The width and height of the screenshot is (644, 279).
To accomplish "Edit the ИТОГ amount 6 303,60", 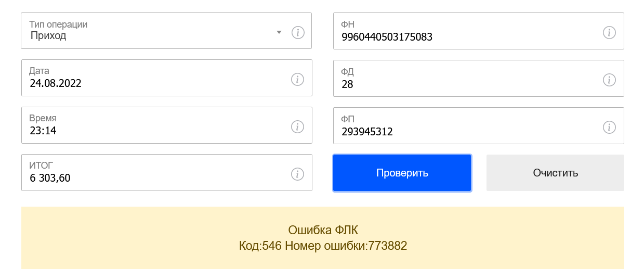I will click(167, 172).
